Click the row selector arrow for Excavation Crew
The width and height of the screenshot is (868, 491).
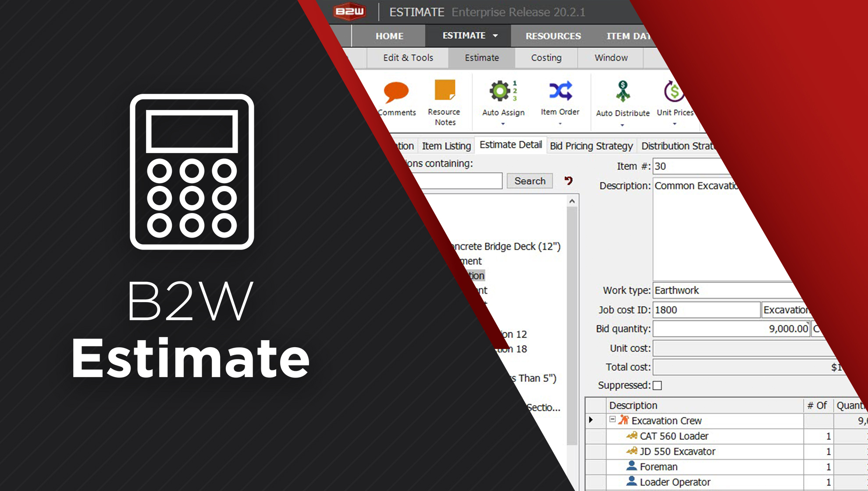pyautogui.click(x=591, y=420)
